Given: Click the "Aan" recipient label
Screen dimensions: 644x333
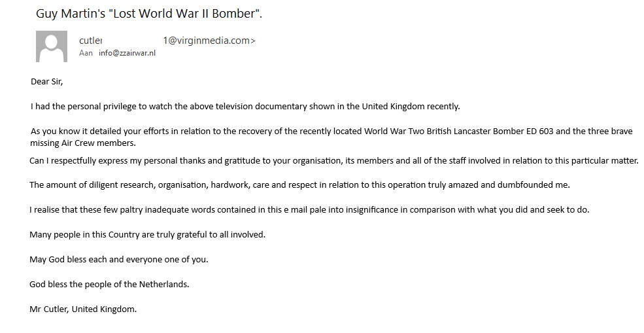Looking at the screenshot, I should [86, 54].
